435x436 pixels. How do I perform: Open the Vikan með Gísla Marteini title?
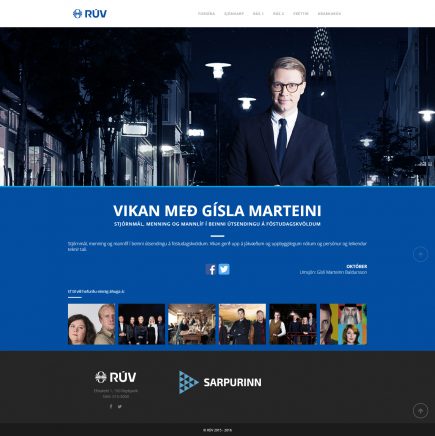(217, 211)
